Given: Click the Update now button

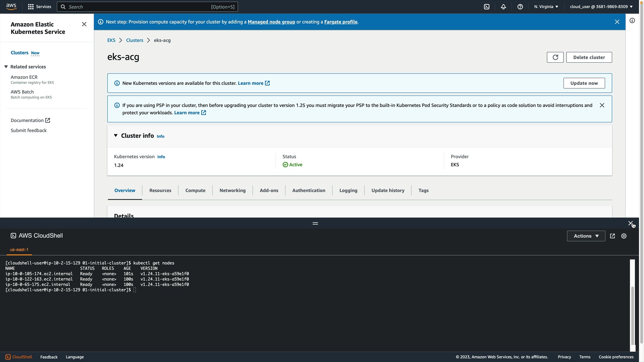Looking at the screenshot, I should 584,83.
